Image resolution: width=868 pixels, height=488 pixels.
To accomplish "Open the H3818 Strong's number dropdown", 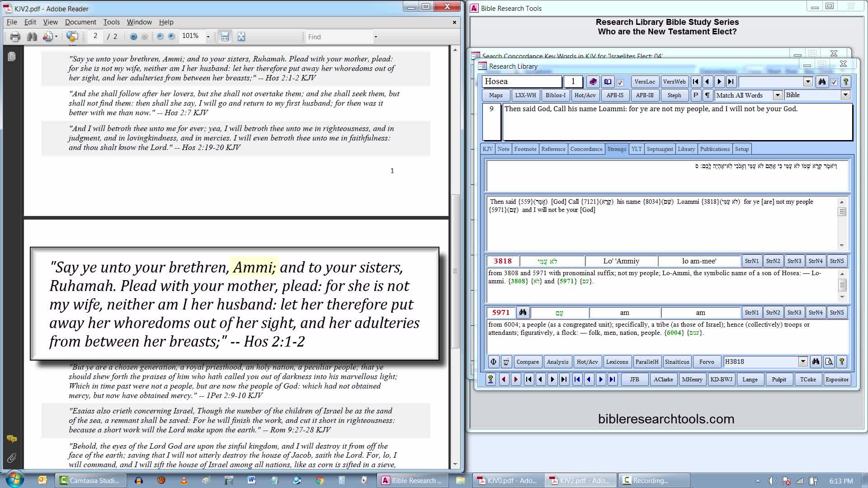I will click(803, 362).
